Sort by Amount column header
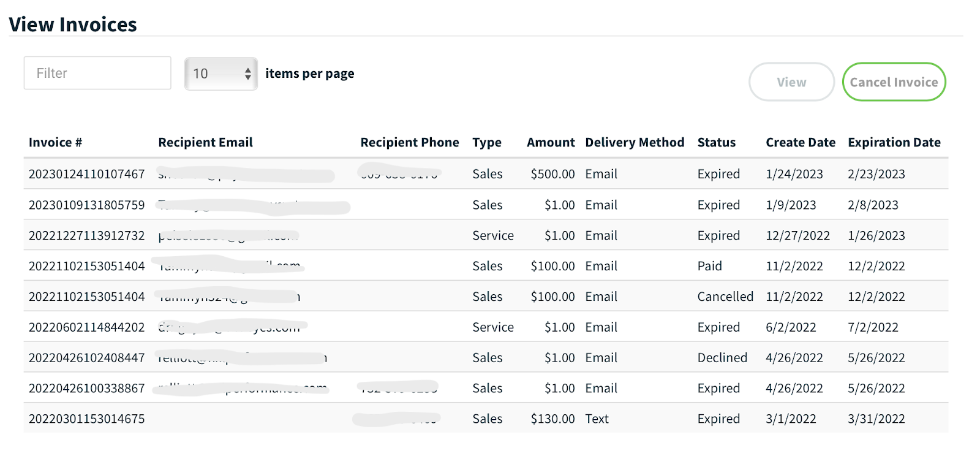 551,142
